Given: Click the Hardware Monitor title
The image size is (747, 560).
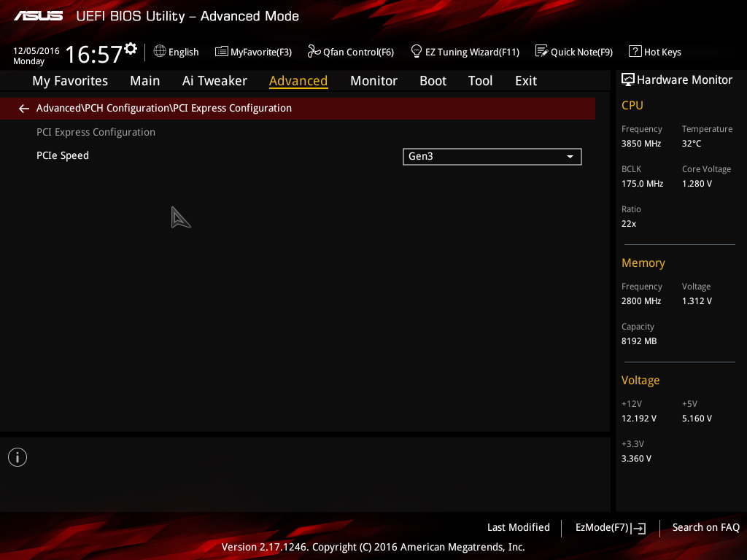Looking at the screenshot, I should tap(684, 80).
